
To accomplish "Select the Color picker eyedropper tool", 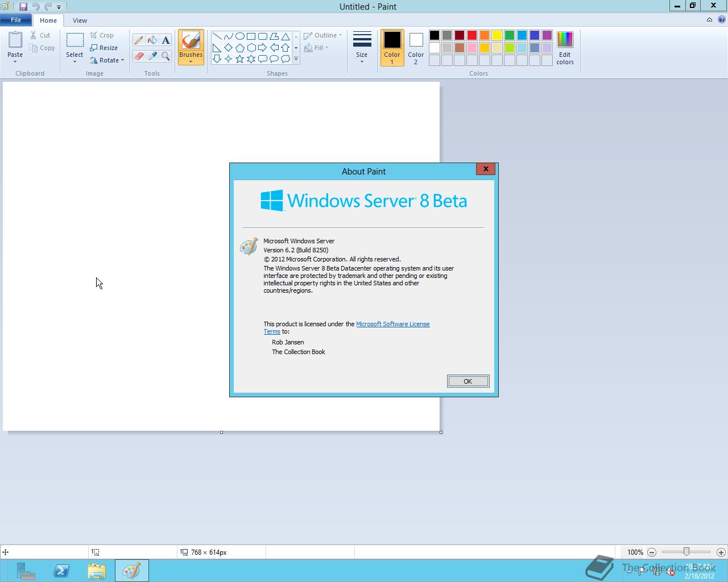I will coord(152,56).
